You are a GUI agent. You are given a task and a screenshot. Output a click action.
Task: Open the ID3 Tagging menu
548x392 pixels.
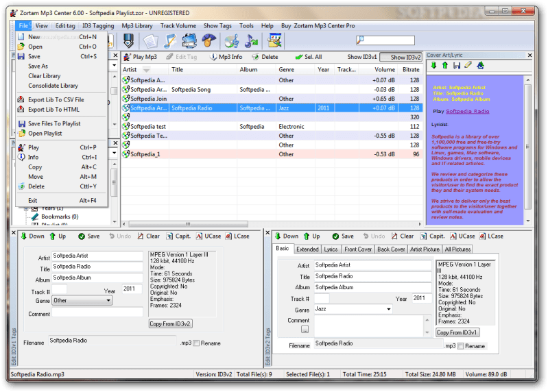click(x=98, y=25)
